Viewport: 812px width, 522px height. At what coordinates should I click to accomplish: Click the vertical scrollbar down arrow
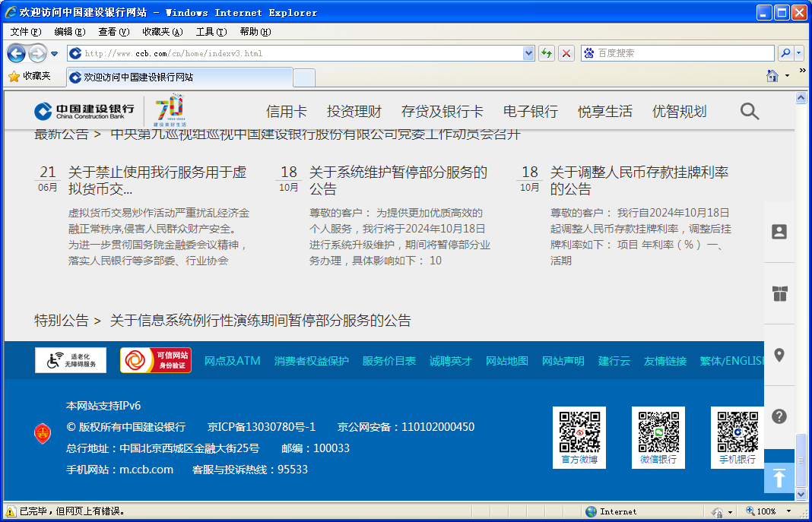[x=801, y=494]
